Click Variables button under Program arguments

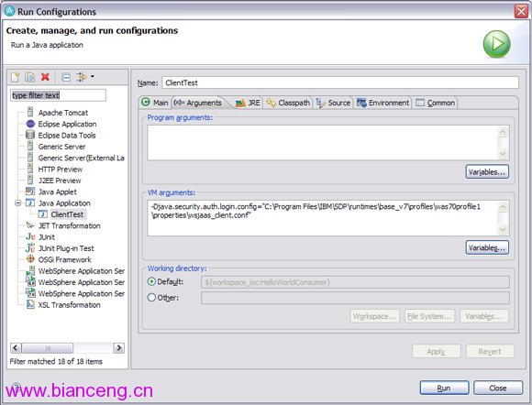pos(487,172)
